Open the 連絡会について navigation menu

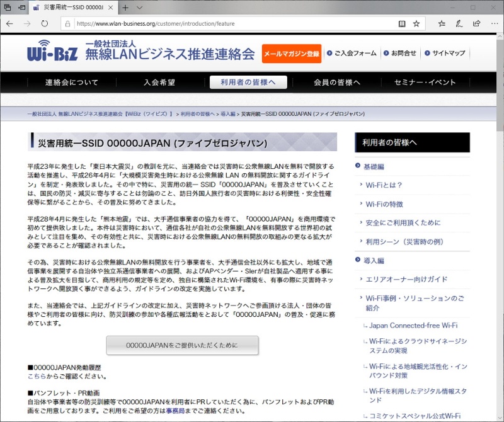(x=72, y=83)
